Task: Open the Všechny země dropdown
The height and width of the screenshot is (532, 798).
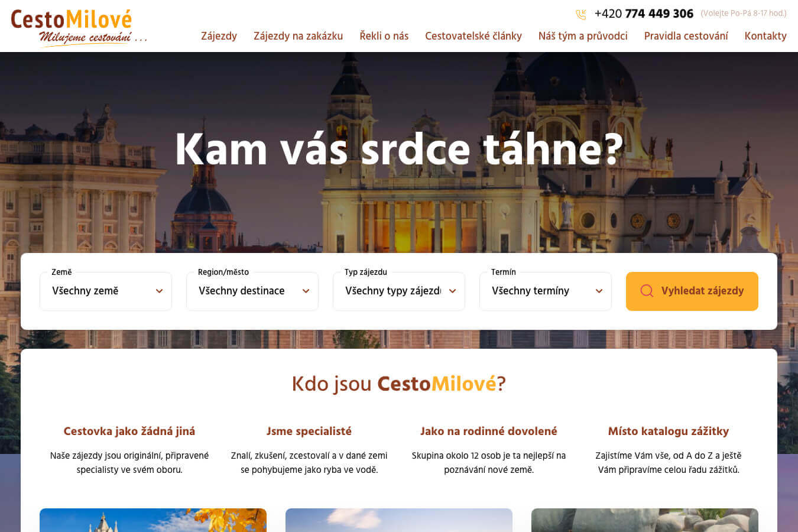Action: (106, 291)
